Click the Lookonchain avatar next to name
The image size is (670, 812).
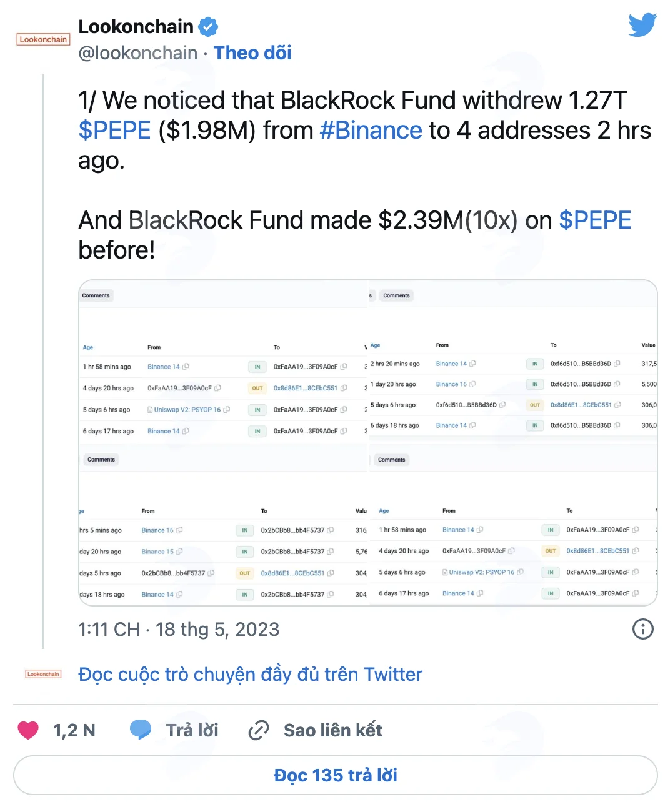coord(43,39)
